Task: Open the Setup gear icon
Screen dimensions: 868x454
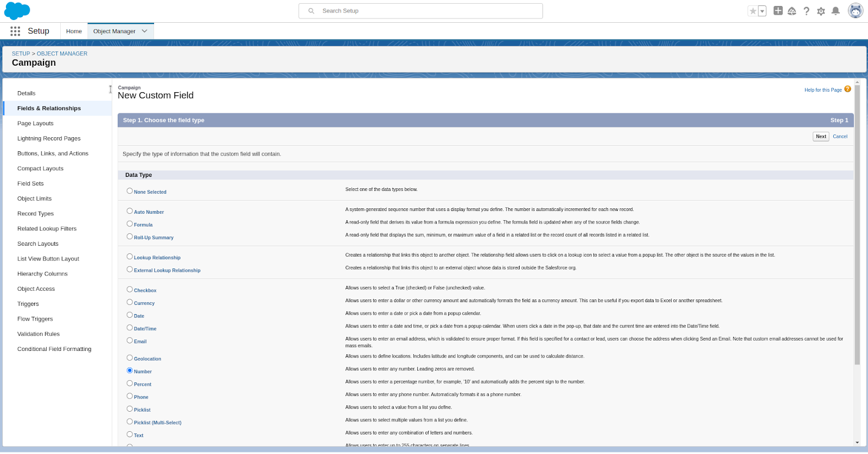Action: coord(821,11)
